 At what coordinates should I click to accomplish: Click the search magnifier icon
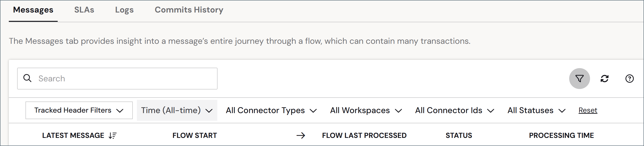(27, 78)
